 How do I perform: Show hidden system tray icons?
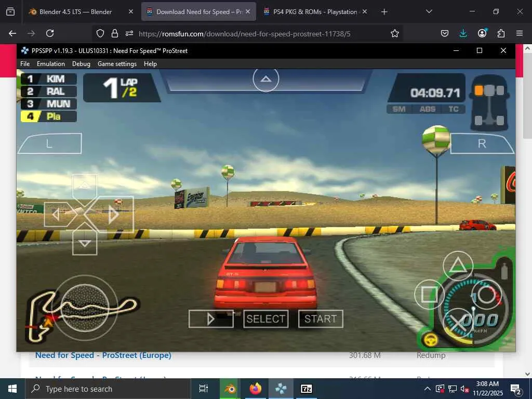[428, 389]
